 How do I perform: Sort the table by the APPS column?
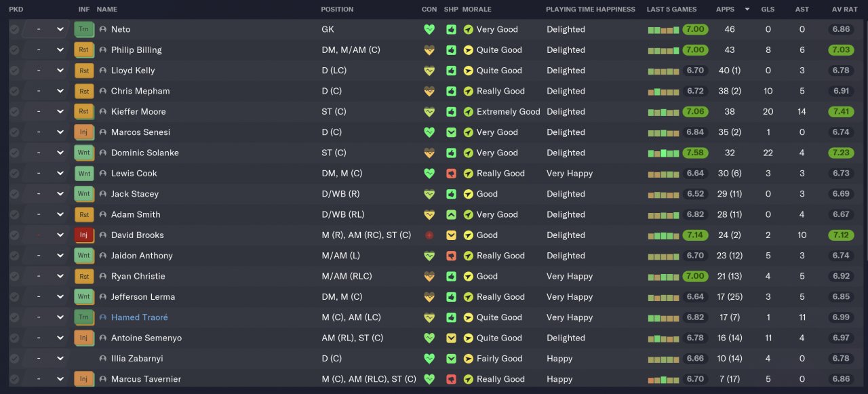(x=725, y=9)
